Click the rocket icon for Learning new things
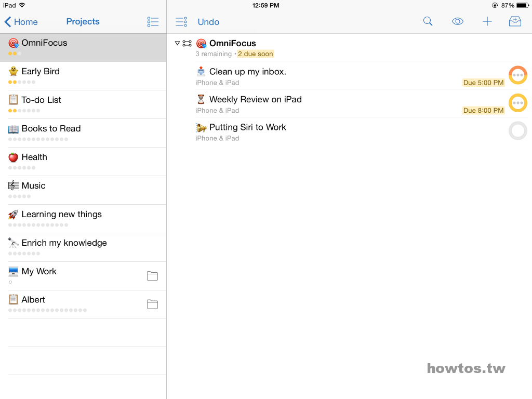Image resolution: width=532 pixels, height=399 pixels. (13, 214)
